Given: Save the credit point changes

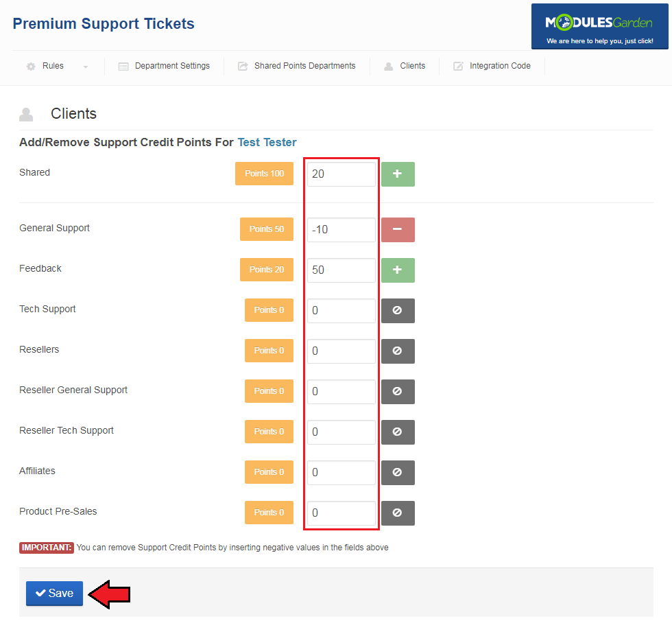Looking at the screenshot, I should pyautogui.click(x=54, y=593).
